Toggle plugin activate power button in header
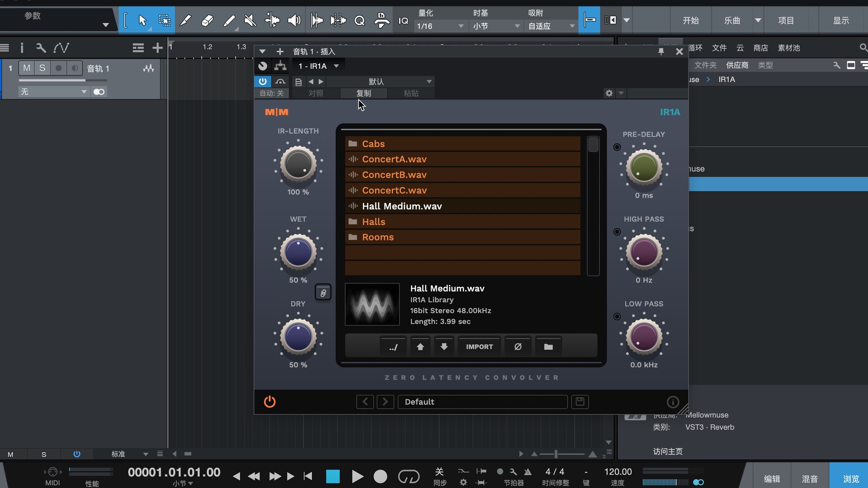 click(x=263, y=81)
